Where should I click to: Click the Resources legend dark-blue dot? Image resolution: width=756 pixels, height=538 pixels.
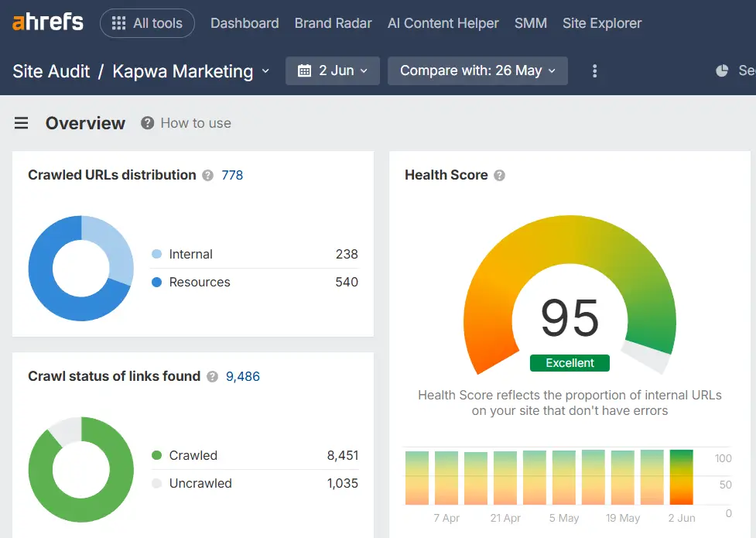click(157, 282)
